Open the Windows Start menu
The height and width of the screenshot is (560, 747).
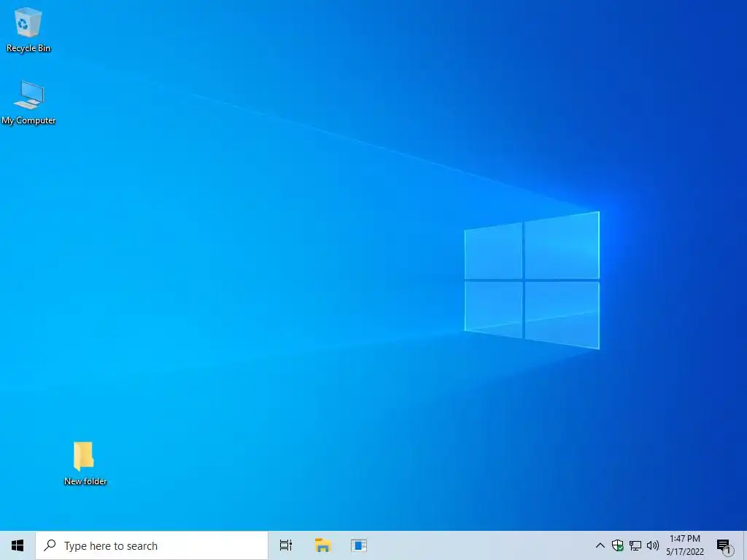[18, 545]
